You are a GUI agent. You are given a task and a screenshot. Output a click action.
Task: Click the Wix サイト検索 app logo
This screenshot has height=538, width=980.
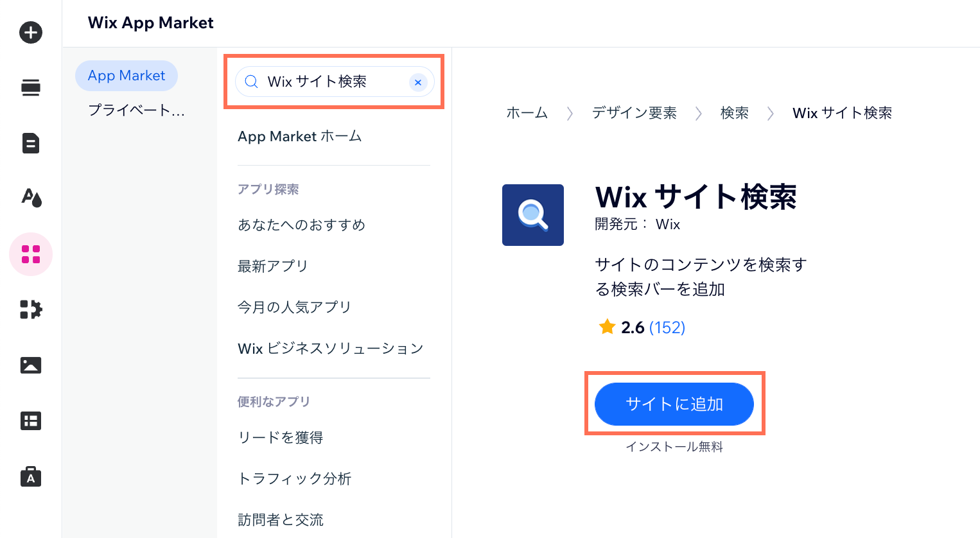[533, 215]
